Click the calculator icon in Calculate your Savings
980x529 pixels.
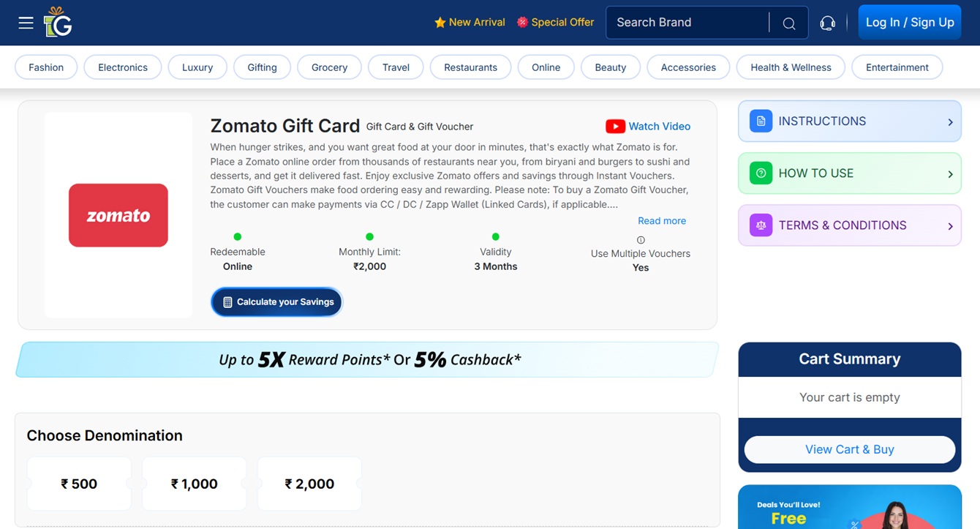pos(227,302)
